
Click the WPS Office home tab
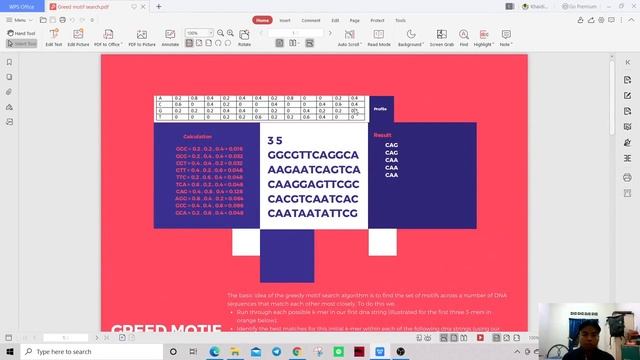click(22, 6)
